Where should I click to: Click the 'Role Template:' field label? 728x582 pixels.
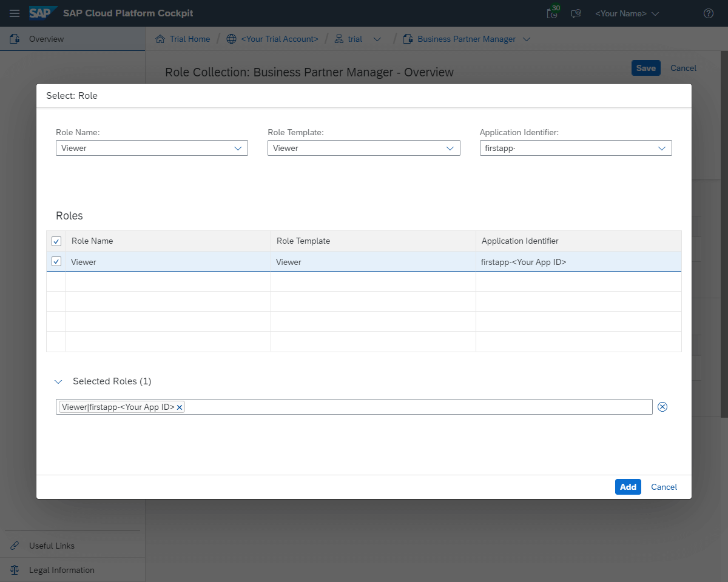point(295,132)
